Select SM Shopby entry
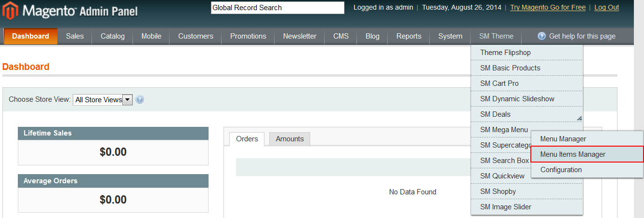Image resolution: width=644 pixels, height=218 pixels. [x=527, y=191]
